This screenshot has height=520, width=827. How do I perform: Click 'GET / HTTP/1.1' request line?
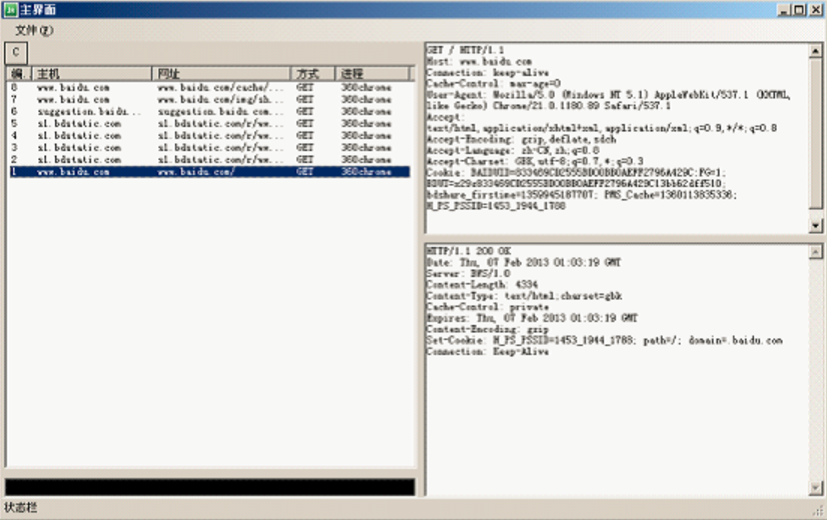pos(465,50)
